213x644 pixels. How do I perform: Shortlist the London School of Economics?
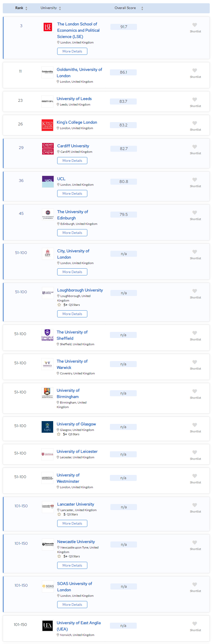(x=195, y=25)
